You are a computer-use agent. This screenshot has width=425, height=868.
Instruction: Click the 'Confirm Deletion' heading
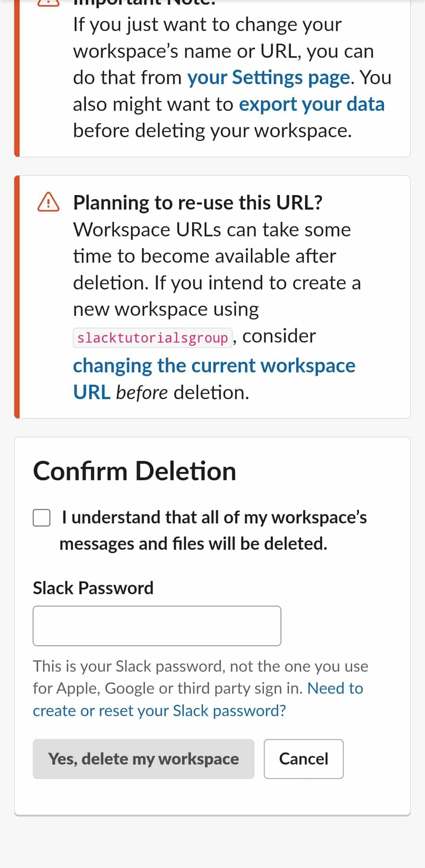point(135,471)
